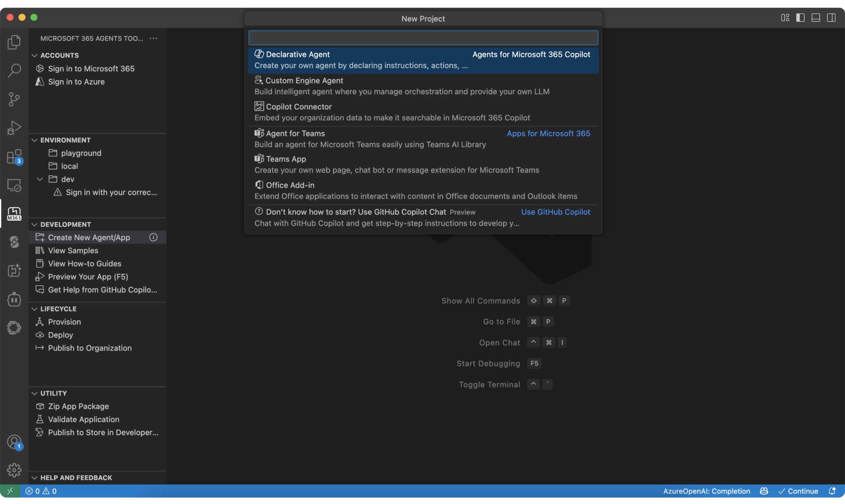Click Preview Your App (F5)

tap(98, 276)
